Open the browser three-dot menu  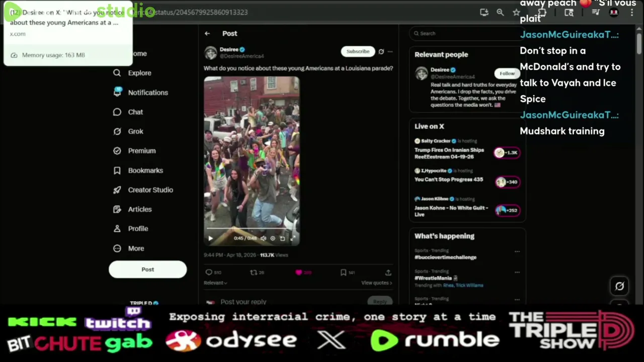[x=632, y=13]
